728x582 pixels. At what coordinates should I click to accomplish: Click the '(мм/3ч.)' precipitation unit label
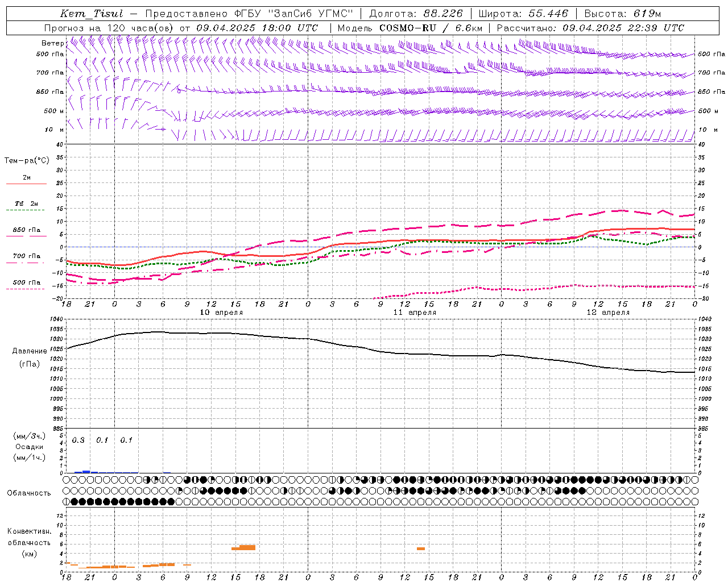[29, 436]
